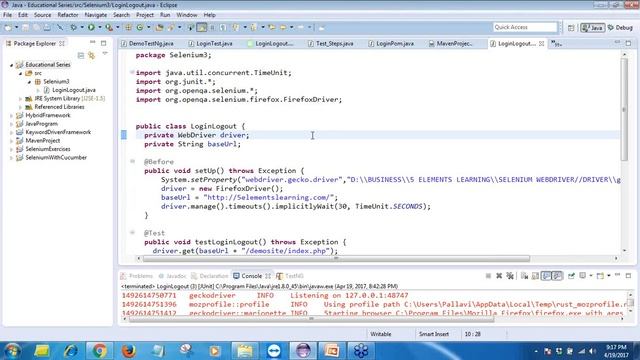This screenshot has width=640, height=360.
Task: Click the Open Type folder icon in toolbar
Action: point(159,27)
